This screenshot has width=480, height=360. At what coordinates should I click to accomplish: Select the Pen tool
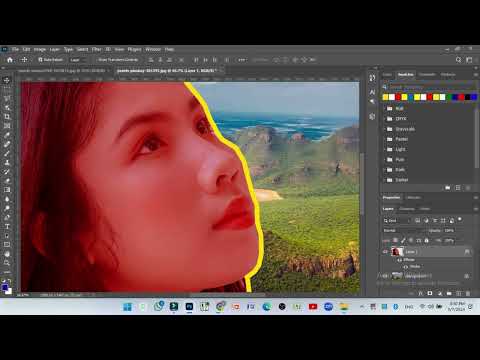7,217
